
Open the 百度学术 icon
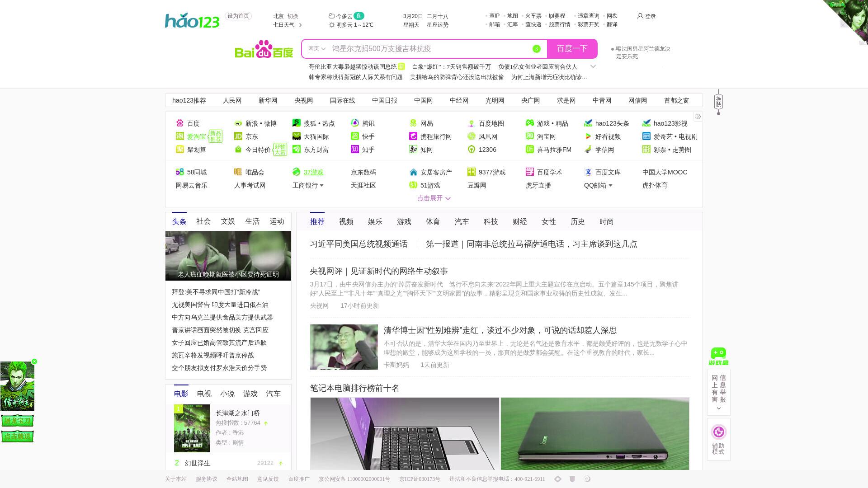(x=530, y=172)
